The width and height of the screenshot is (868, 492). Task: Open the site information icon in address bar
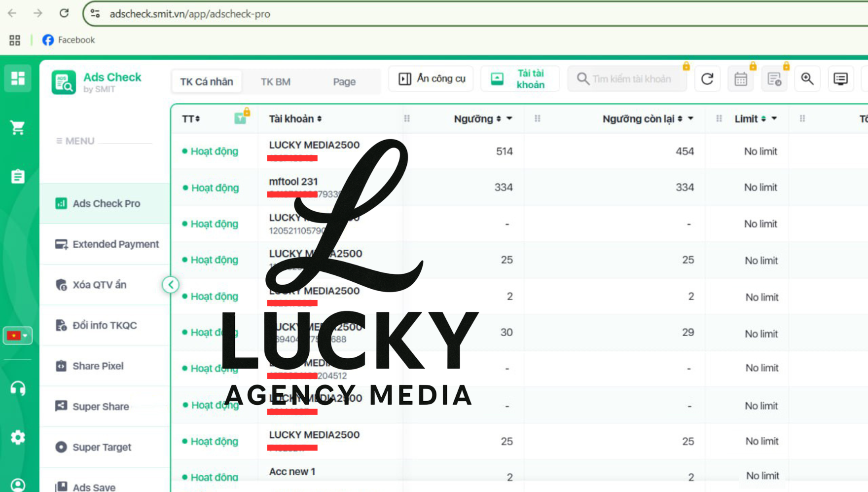(95, 14)
